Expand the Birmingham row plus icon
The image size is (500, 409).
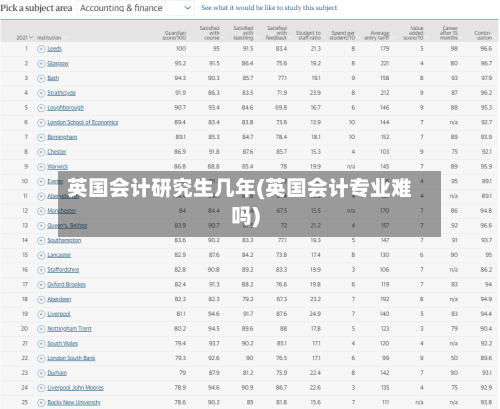tap(41, 137)
